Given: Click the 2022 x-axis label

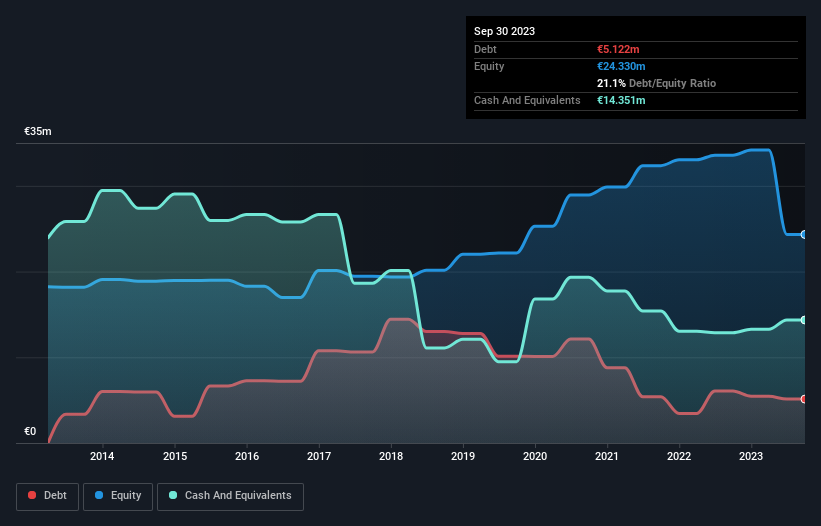Looking at the screenshot, I should tap(679, 456).
